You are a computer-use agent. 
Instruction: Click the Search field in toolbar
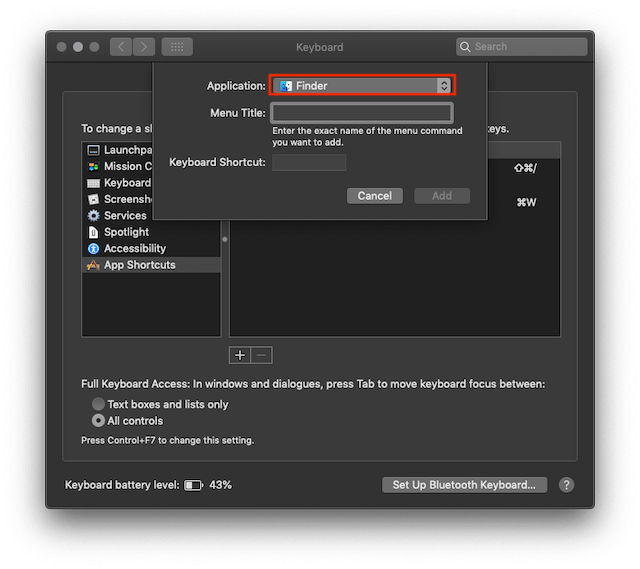point(522,47)
